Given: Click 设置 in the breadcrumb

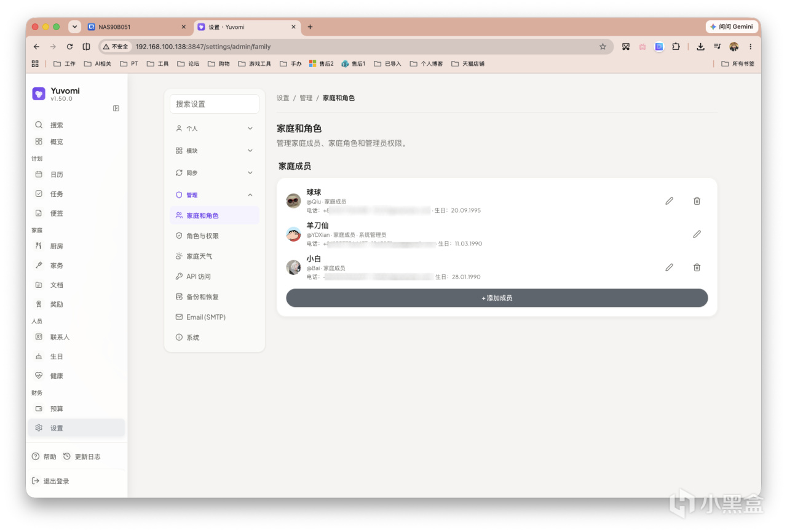Looking at the screenshot, I should click(x=283, y=98).
